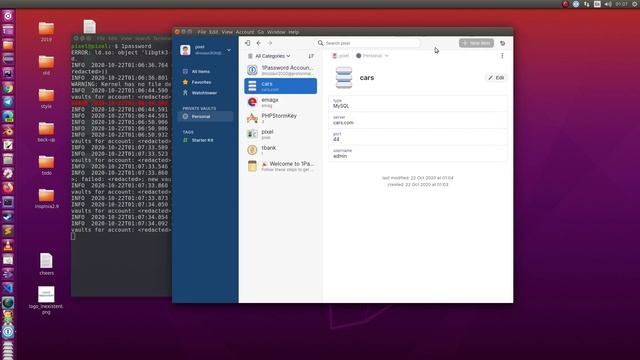Image resolution: width=640 pixels, height=360 pixels.
Task: Show All Items in the sidebar
Action: tap(201, 71)
